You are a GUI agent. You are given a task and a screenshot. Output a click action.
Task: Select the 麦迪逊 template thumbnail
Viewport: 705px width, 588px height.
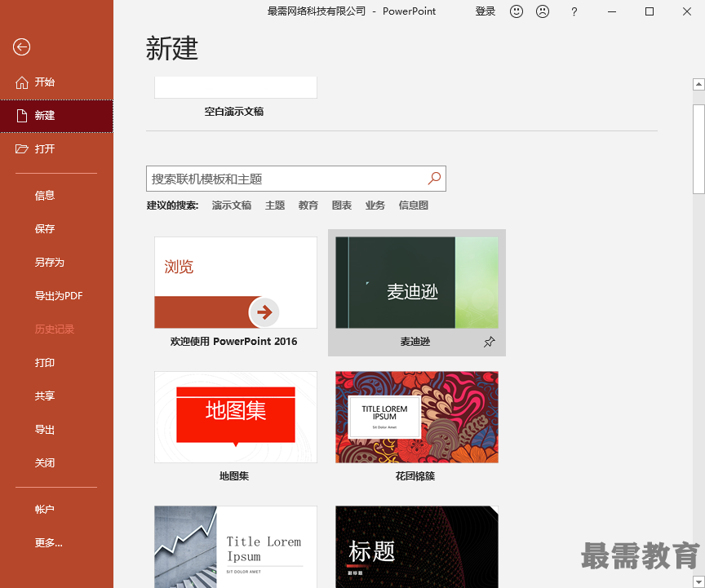[417, 282]
